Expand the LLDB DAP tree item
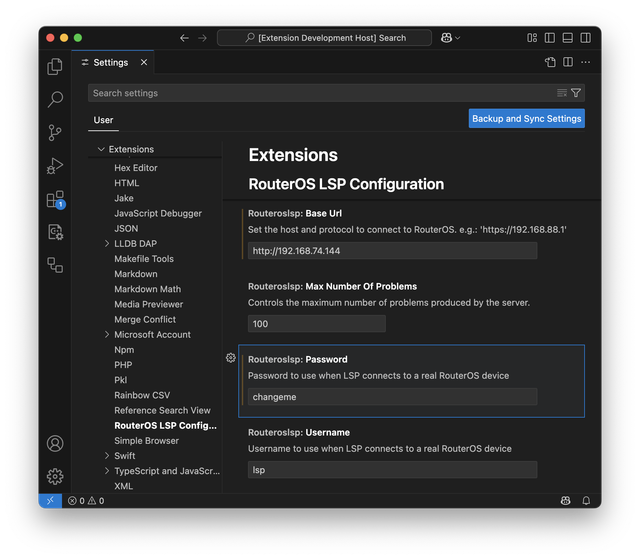Image resolution: width=640 pixels, height=559 pixels. [107, 244]
